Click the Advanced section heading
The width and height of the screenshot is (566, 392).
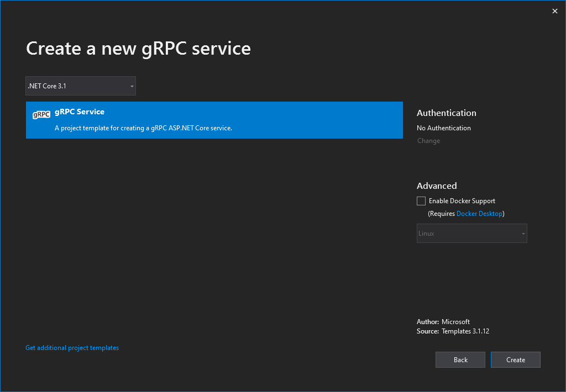coord(437,186)
